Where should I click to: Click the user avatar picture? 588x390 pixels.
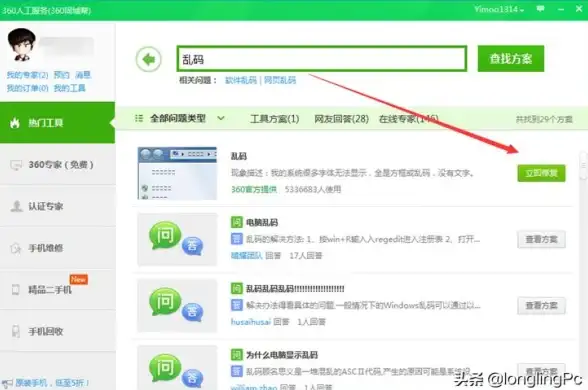pyautogui.click(x=22, y=45)
